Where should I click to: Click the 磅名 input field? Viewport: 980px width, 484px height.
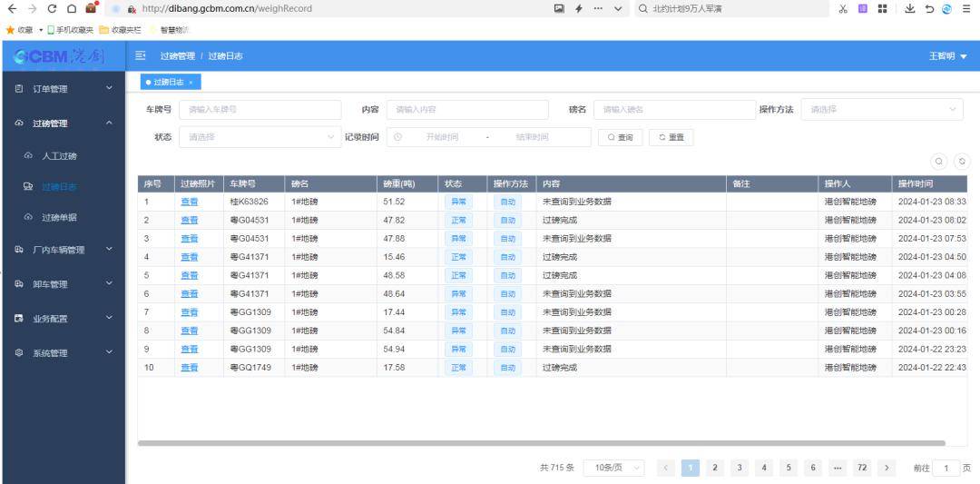[x=674, y=110]
